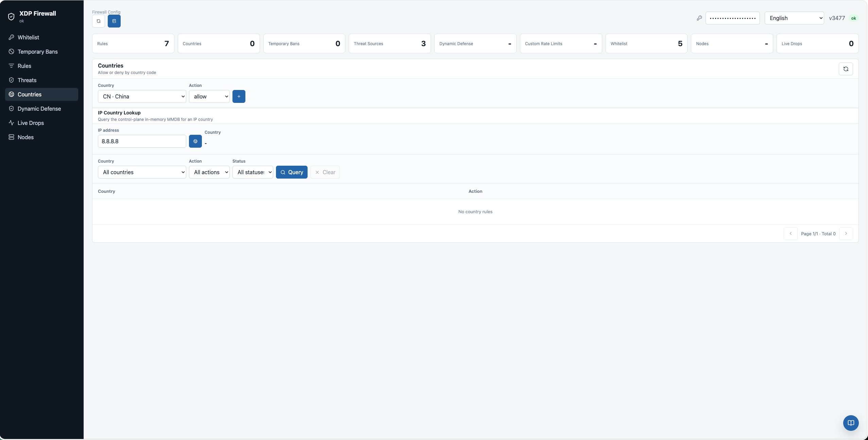This screenshot has width=868, height=440.
Task: Click the green ok status badge
Action: [x=854, y=18]
